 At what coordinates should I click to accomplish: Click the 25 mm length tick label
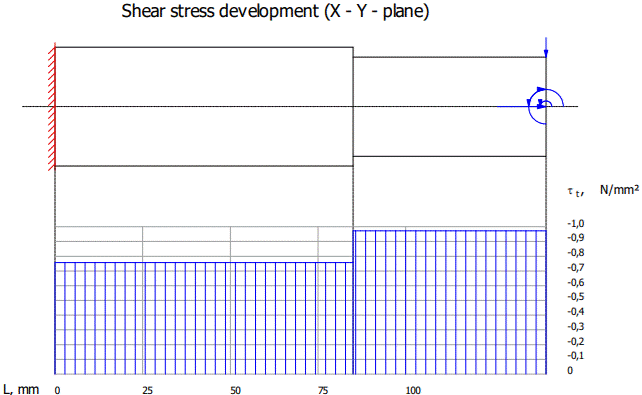[147, 390]
